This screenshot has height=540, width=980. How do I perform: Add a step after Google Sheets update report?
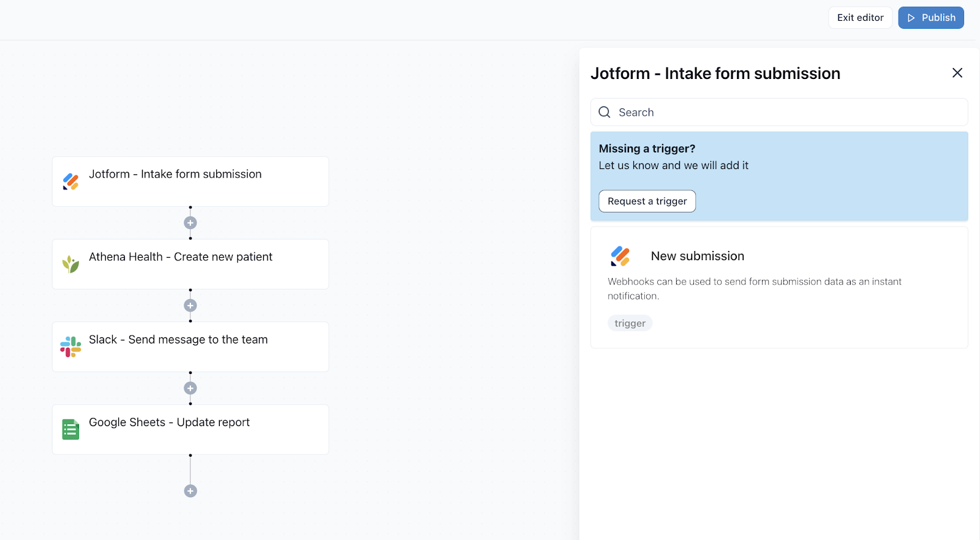[x=190, y=491]
